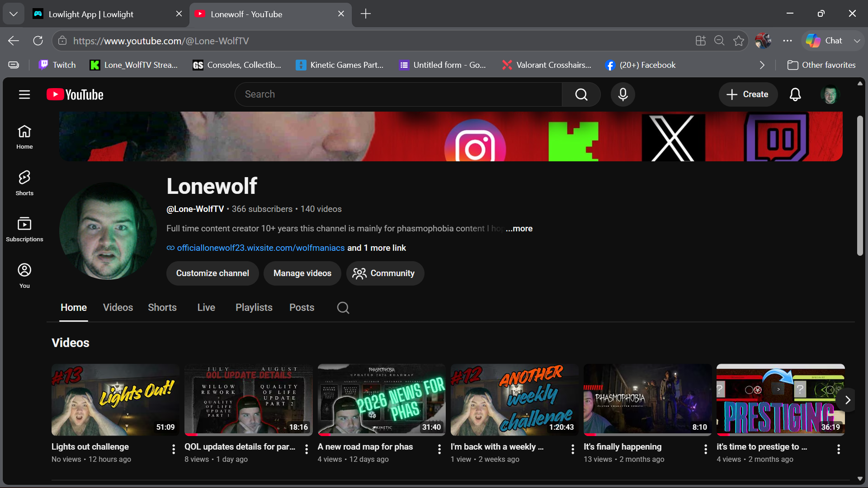Search within channel using magnifier icon
868x488 pixels.
(343, 308)
